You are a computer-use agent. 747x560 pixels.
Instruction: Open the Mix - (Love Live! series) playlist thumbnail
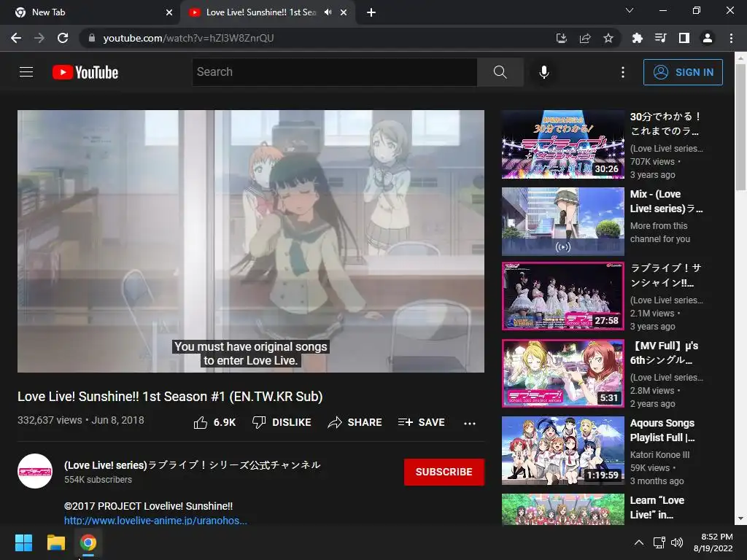click(562, 222)
